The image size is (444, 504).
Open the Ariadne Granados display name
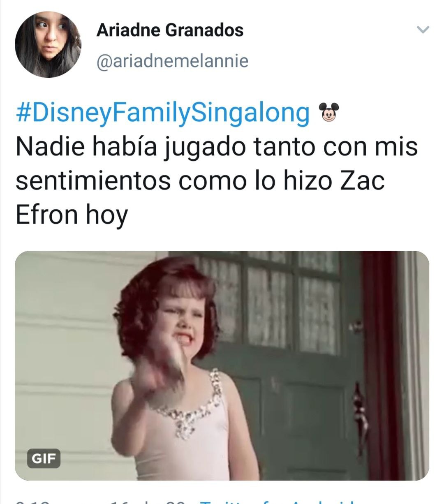[170, 30]
